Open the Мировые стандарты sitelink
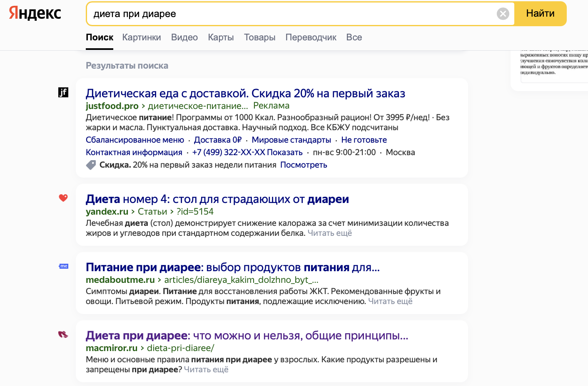The width and height of the screenshot is (588, 386). (292, 140)
